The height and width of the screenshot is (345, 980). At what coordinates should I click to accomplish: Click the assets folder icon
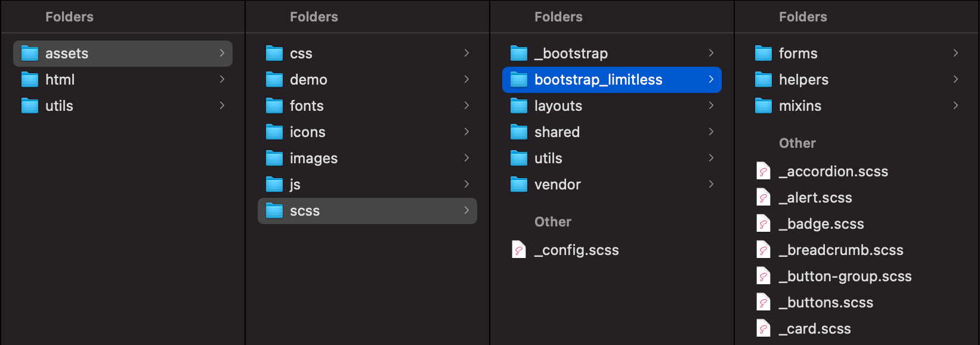tap(30, 54)
